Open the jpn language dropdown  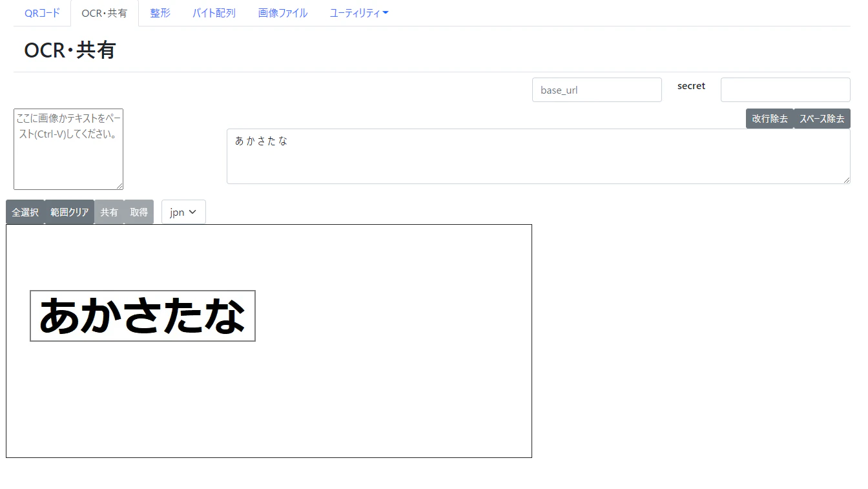tap(183, 212)
